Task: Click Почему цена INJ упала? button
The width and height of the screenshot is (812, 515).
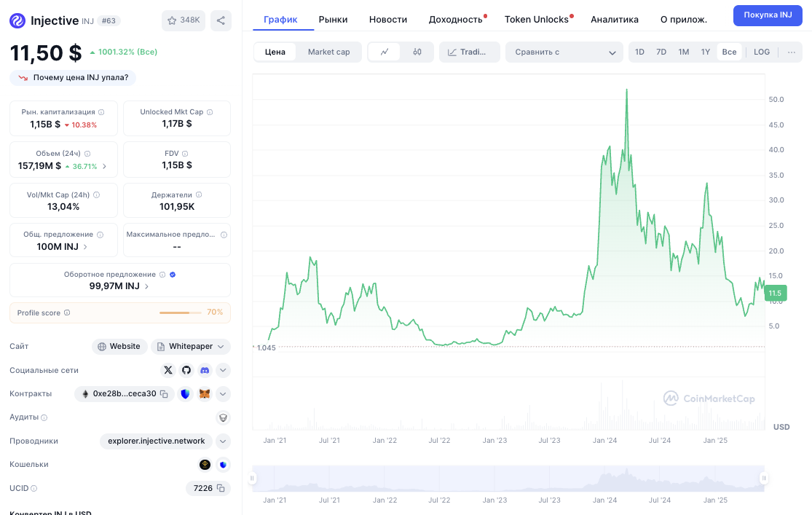Action: tap(73, 78)
